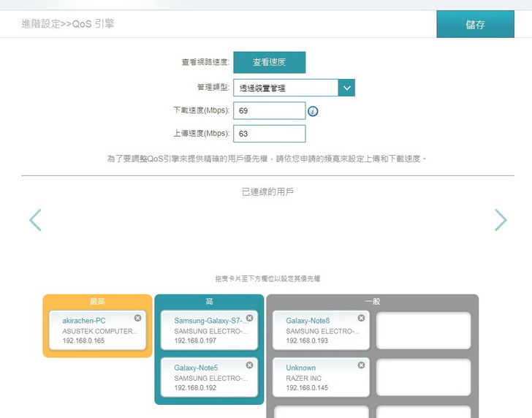Click the 進階設定>>QoS 引擎 breadcrumb
The height and width of the screenshot is (418, 532).
pyautogui.click(x=68, y=24)
